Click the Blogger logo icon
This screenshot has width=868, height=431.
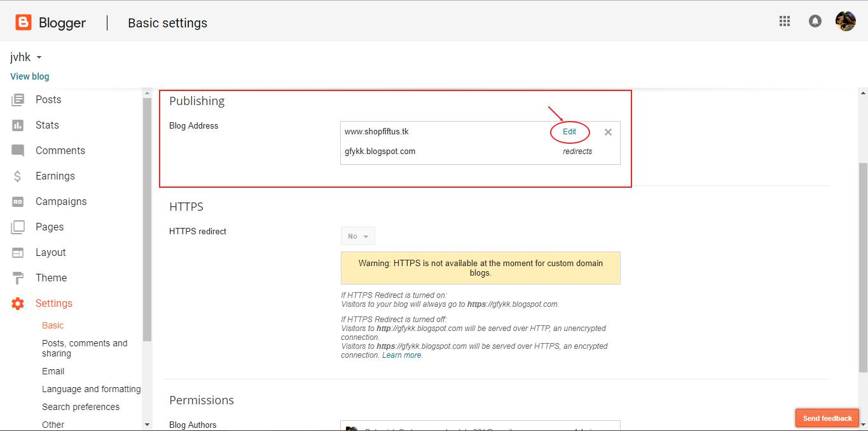coord(24,23)
